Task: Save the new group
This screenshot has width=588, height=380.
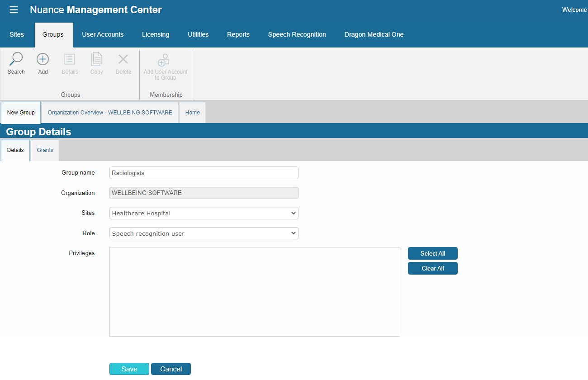Action: (129, 369)
